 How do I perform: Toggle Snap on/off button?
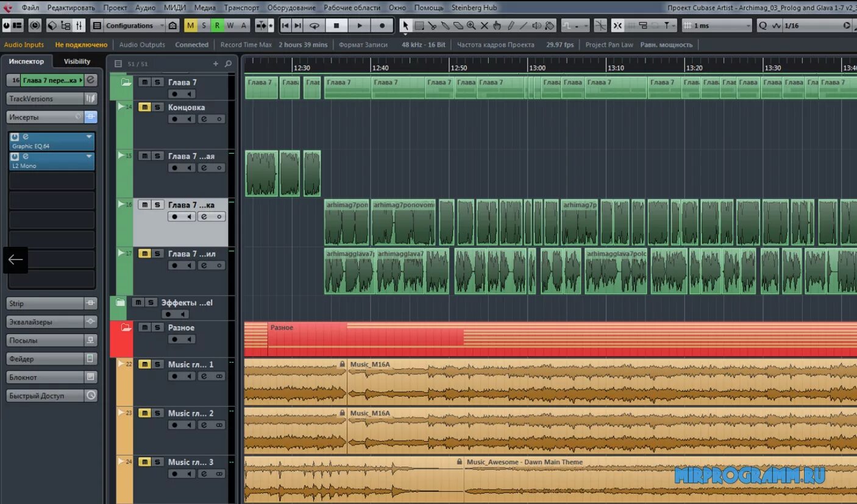pos(617,26)
